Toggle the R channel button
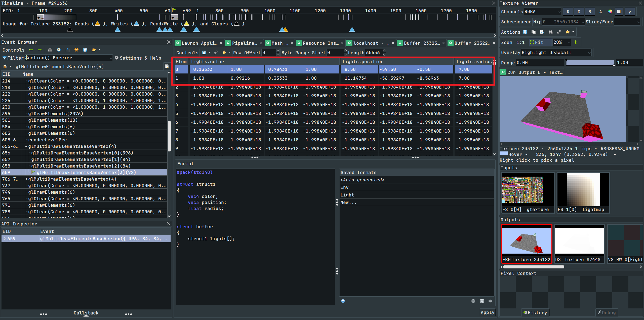Screen dimensions: 644x320 [x=568, y=12]
